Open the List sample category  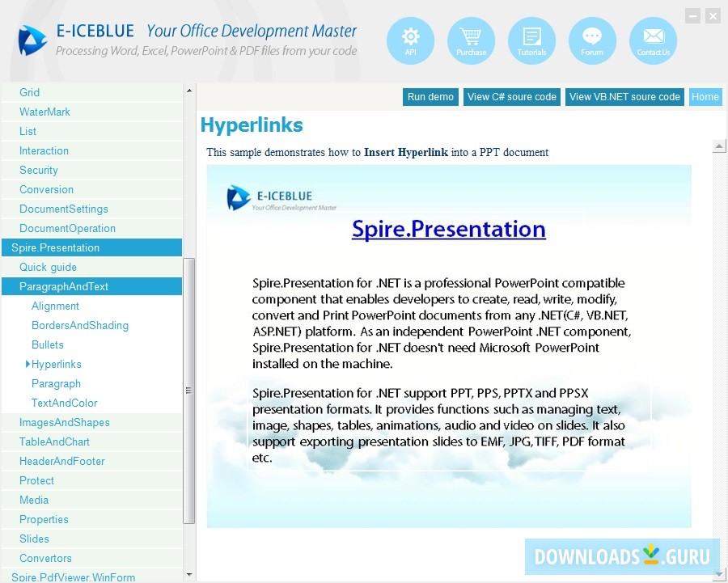pos(92,131)
